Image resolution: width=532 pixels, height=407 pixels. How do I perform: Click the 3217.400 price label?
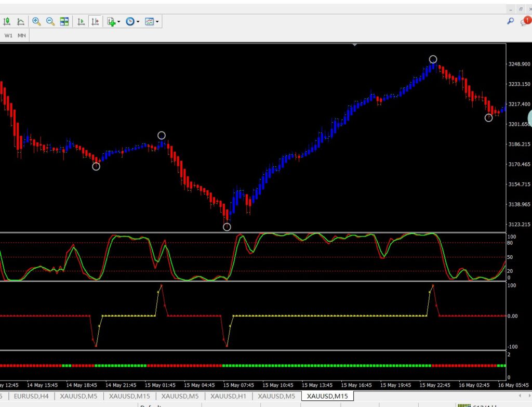[519, 104]
